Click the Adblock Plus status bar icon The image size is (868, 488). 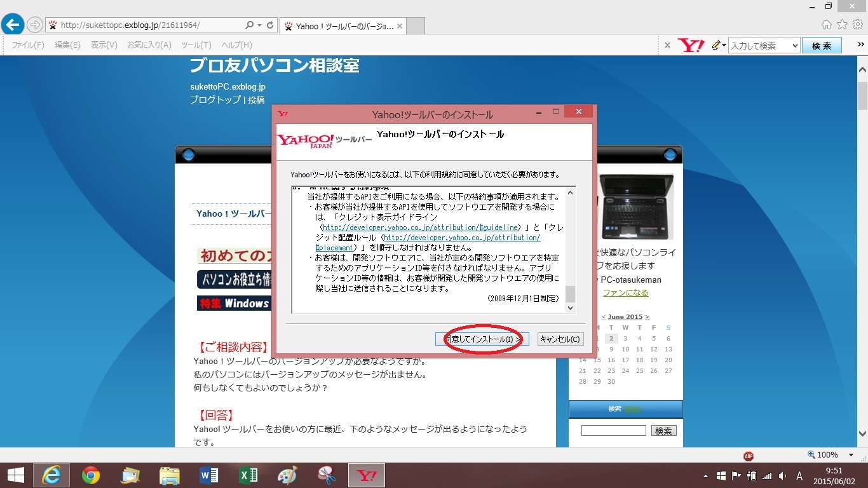click(x=749, y=456)
